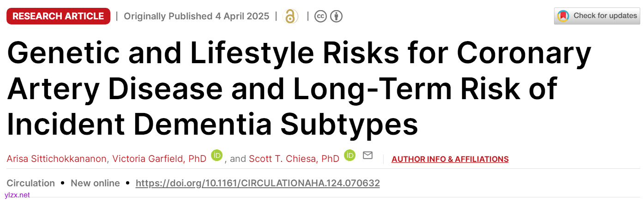Open the CIRCULATIONAHA DOI link
Image resolution: width=644 pixels, height=202 pixels.
pyautogui.click(x=258, y=183)
